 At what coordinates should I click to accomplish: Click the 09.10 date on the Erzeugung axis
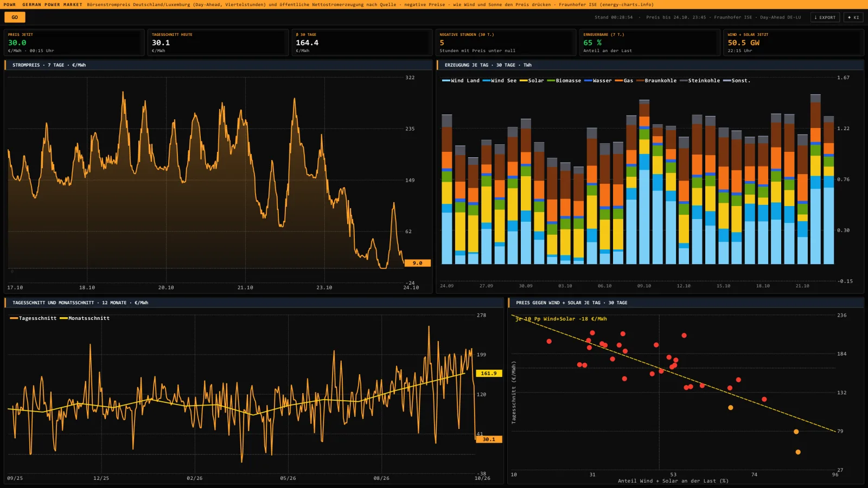tap(644, 286)
